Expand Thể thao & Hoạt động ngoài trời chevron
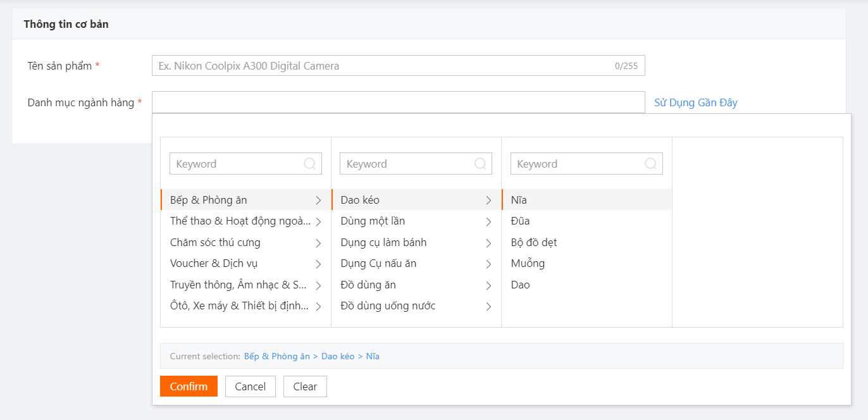 click(318, 221)
